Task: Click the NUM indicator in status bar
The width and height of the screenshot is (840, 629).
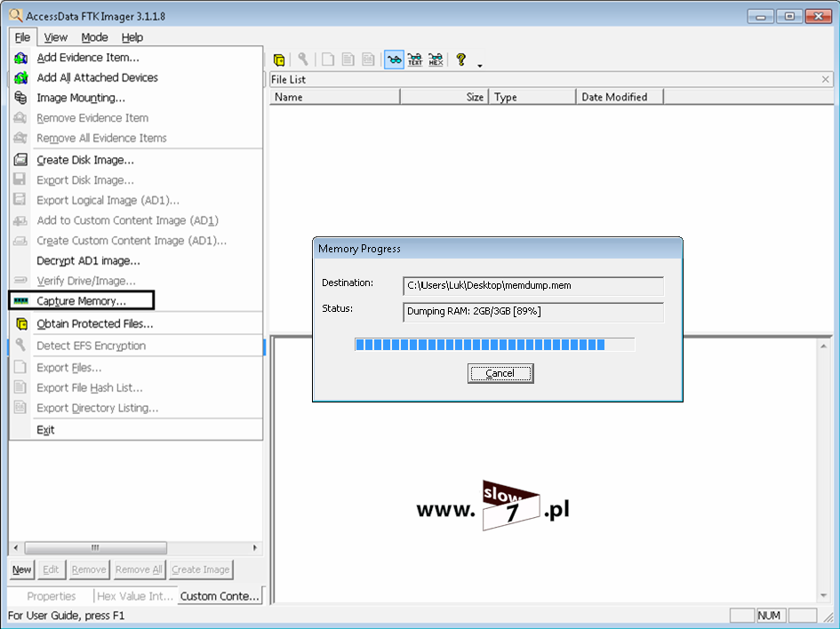Action: 769,616
